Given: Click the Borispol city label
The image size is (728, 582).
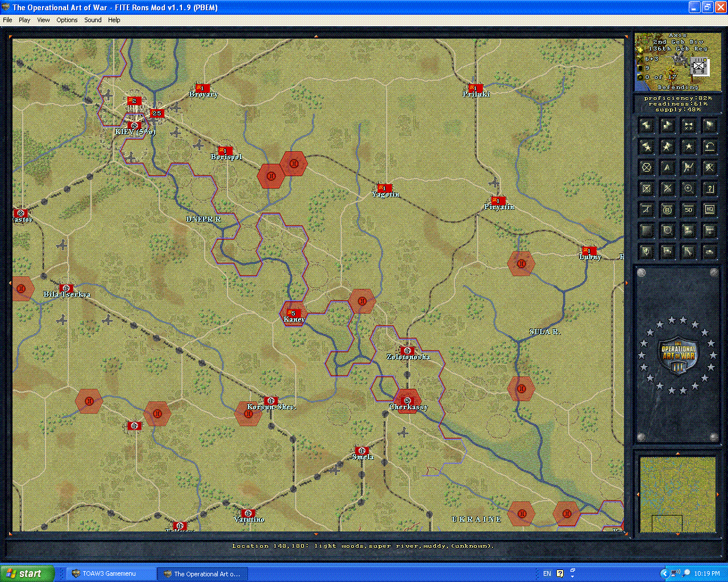Looking at the screenshot, I should pyautogui.click(x=226, y=157).
